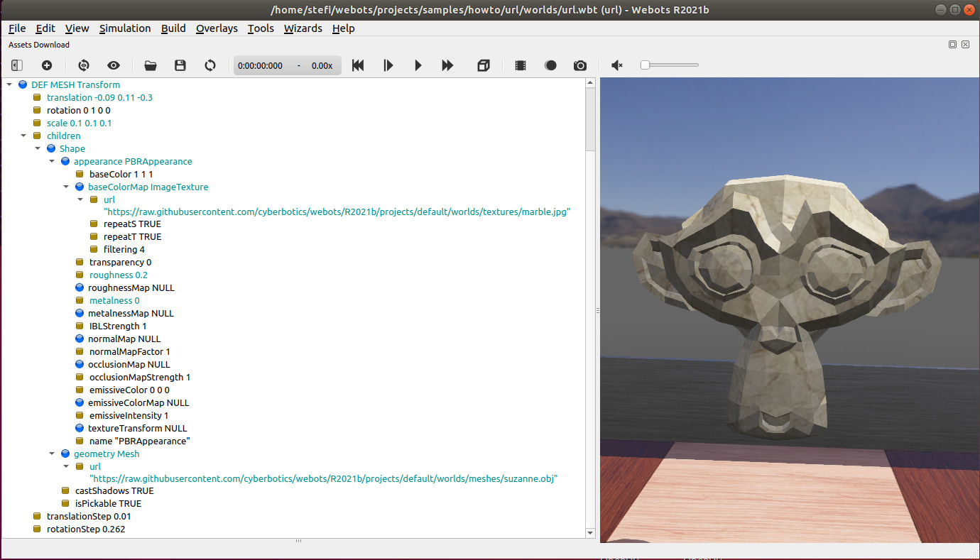
Task: Open the View menu
Action: point(77,28)
